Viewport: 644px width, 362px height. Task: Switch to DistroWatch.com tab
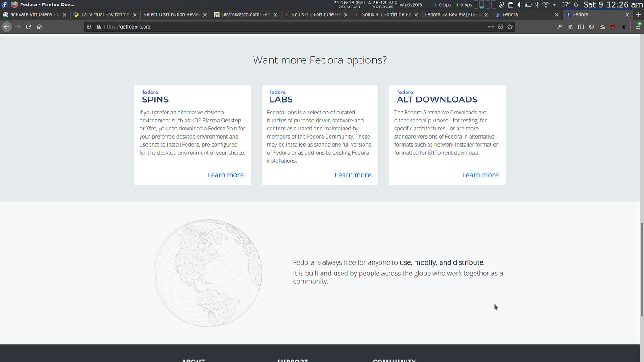pyautogui.click(x=246, y=14)
